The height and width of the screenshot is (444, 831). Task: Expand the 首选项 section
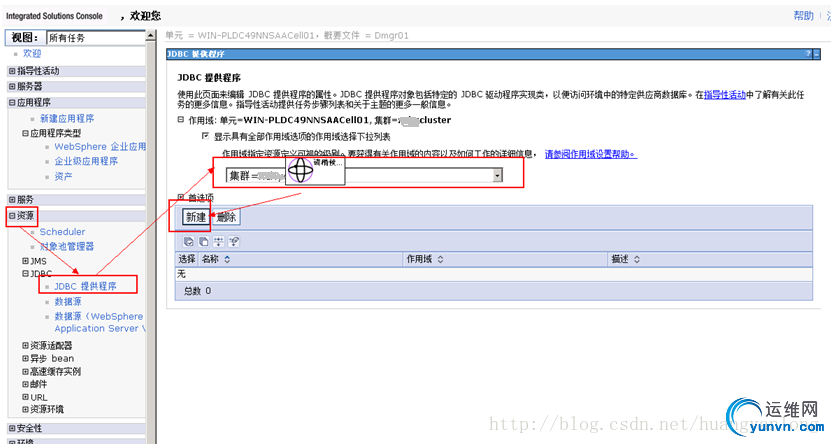point(181,197)
